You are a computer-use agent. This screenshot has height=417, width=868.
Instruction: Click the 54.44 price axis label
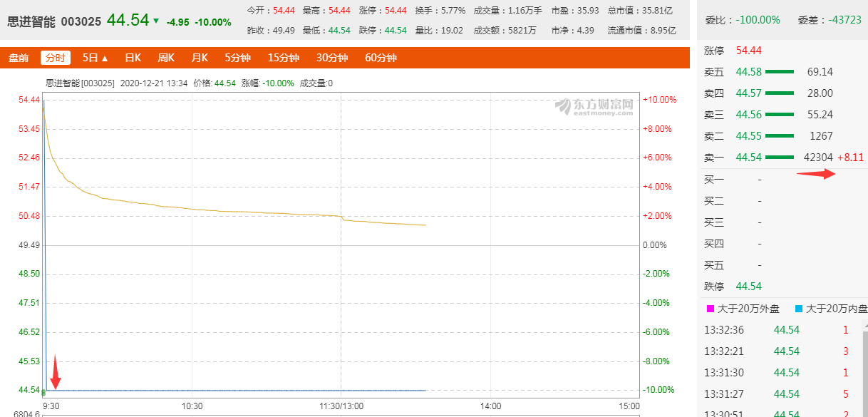(x=29, y=99)
